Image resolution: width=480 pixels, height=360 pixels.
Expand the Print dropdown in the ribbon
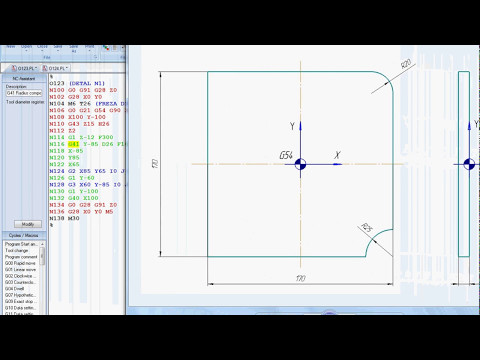(89, 49)
